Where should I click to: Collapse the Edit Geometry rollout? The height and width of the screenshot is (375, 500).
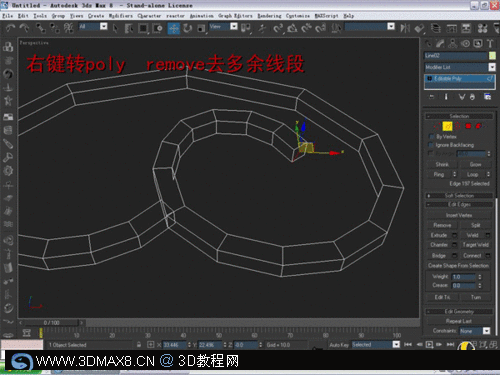point(459,312)
